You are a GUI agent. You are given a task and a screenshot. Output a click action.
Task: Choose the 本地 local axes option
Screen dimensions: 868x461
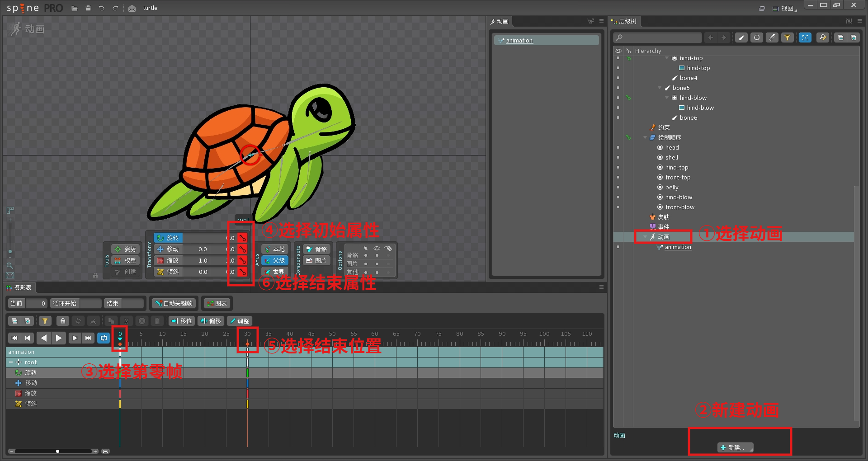point(274,249)
